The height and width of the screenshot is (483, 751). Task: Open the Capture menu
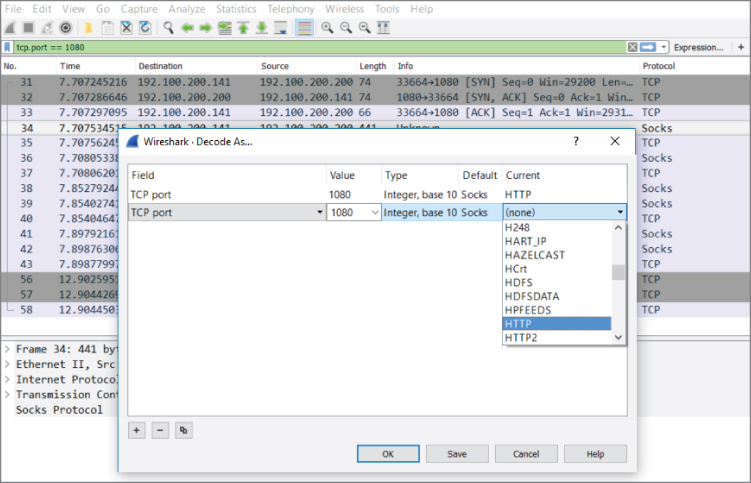(x=139, y=9)
